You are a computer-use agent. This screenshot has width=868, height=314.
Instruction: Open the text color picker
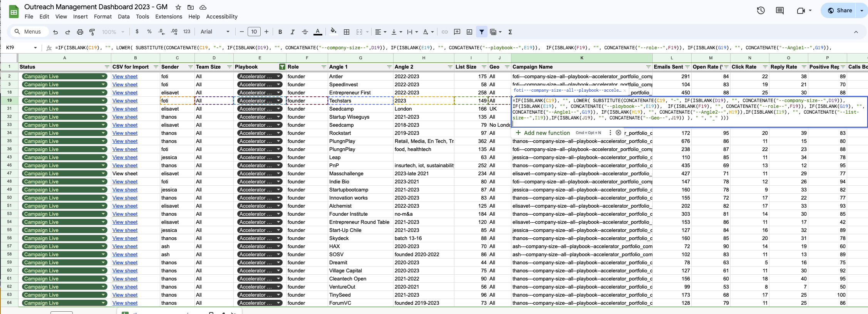coord(318,32)
